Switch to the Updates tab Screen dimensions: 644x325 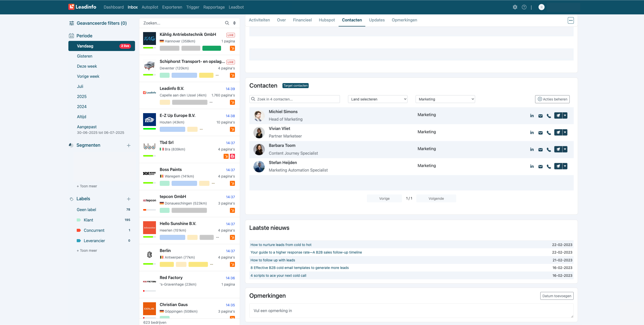coord(377,20)
